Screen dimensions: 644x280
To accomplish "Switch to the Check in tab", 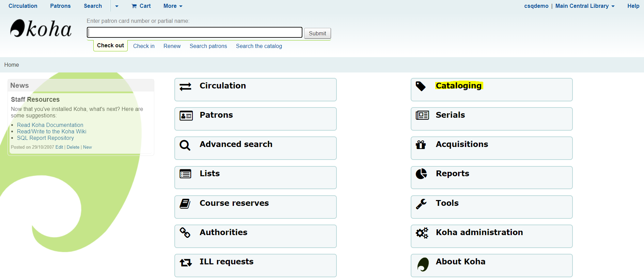I will pyautogui.click(x=144, y=46).
